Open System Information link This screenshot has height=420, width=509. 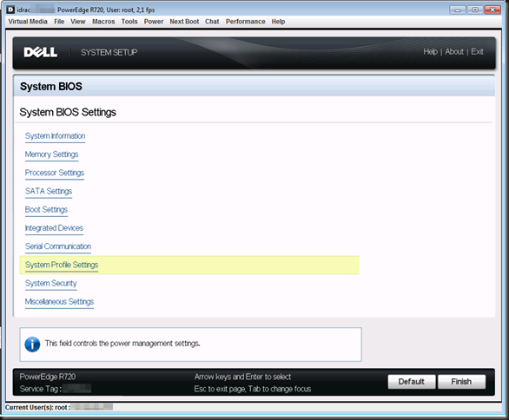click(56, 136)
